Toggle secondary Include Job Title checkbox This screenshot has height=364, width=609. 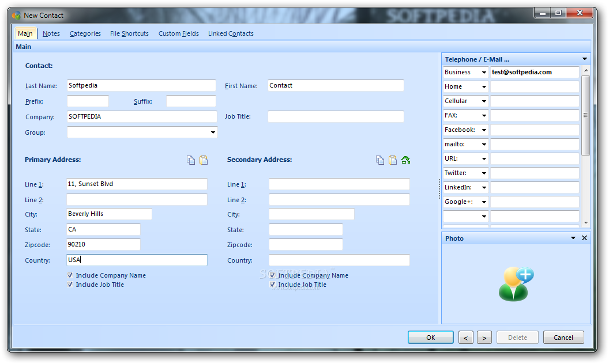click(272, 285)
